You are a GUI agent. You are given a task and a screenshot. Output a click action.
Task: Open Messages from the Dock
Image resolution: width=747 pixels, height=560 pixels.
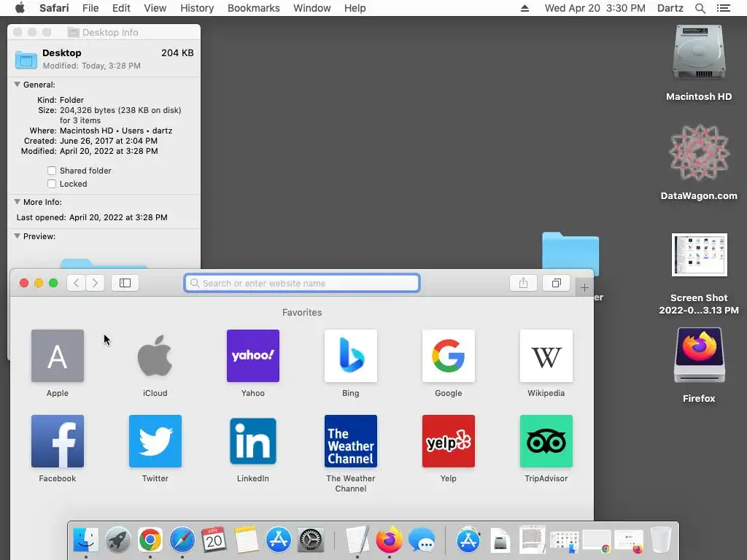pos(422,540)
